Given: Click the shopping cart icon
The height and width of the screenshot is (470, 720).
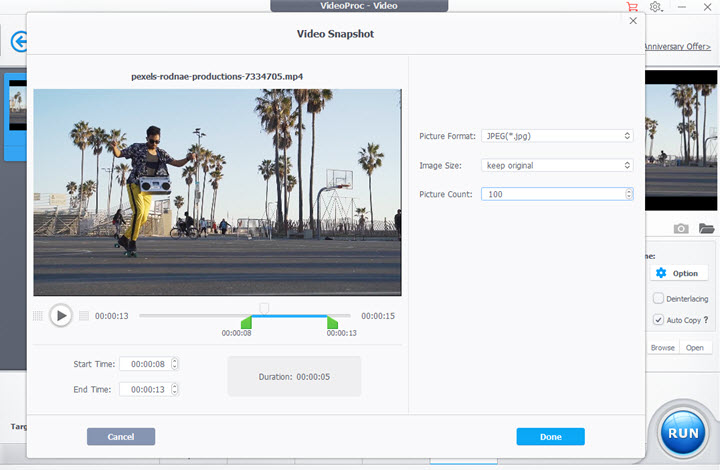Looking at the screenshot, I should click(631, 7).
